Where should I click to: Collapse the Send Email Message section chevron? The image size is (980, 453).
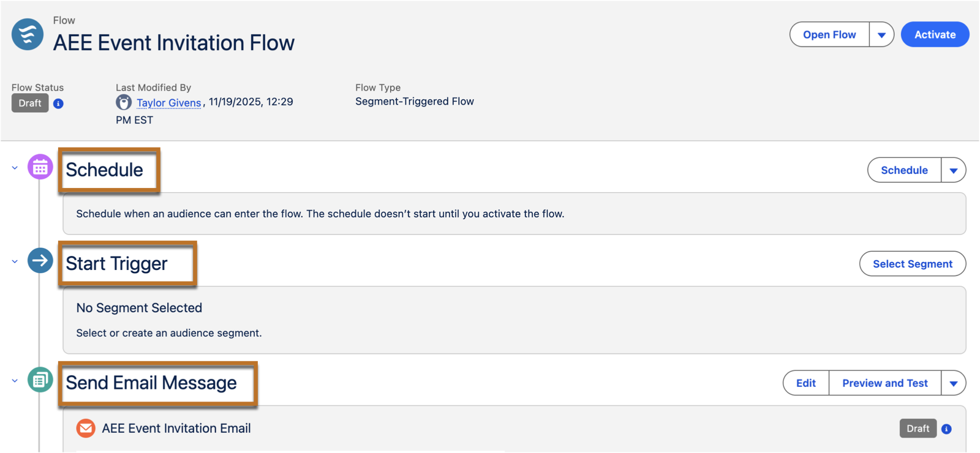point(14,380)
